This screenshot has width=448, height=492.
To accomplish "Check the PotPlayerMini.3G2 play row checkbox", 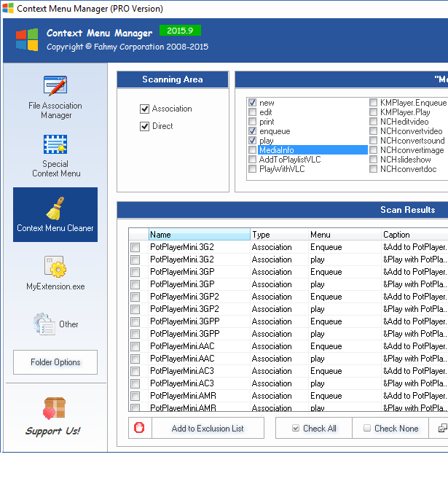I will tap(135, 259).
